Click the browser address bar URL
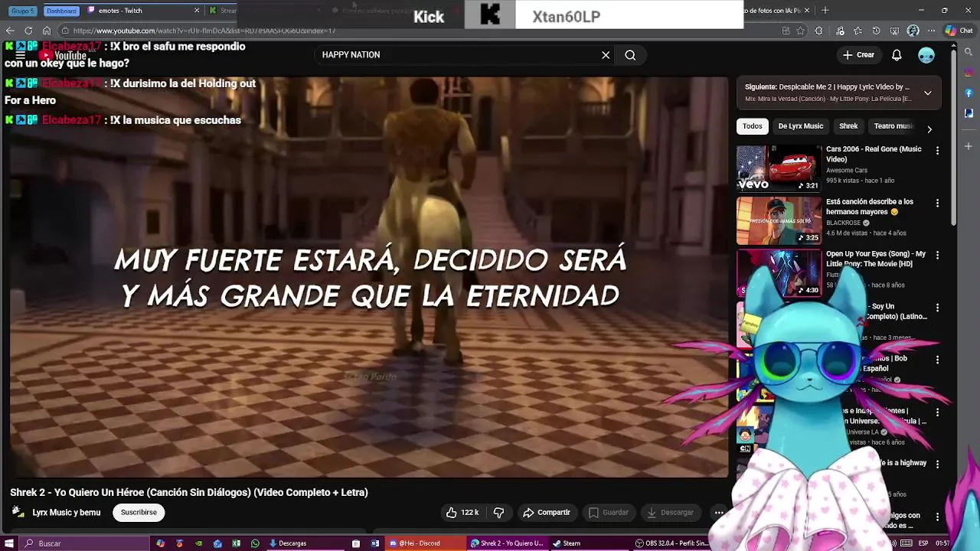The image size is (980, 551). tap(204, 31)
